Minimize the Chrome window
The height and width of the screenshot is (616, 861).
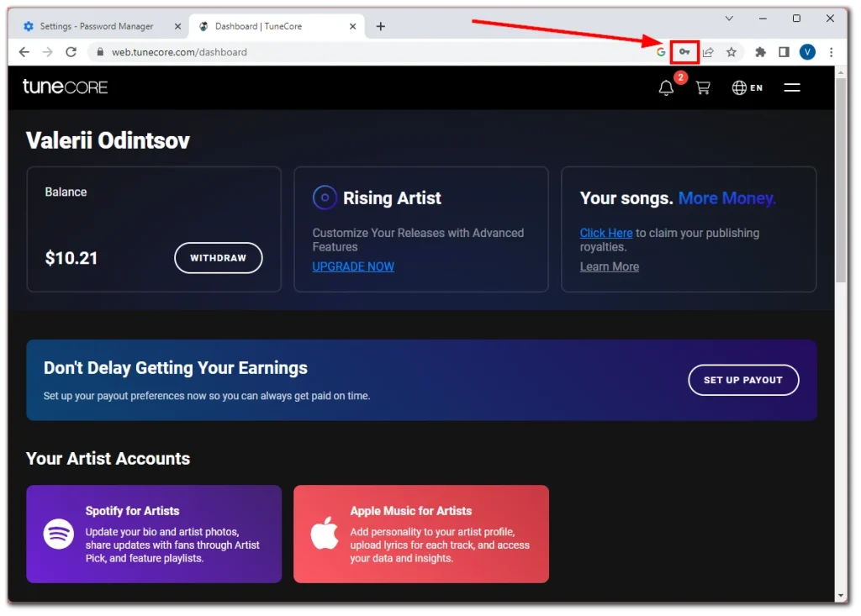coord(763,18)
